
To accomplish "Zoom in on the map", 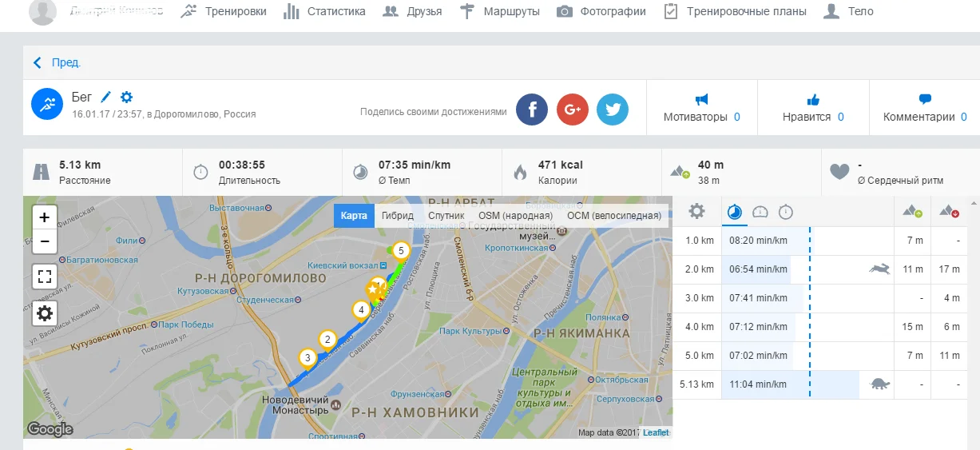I will [44, 217].
